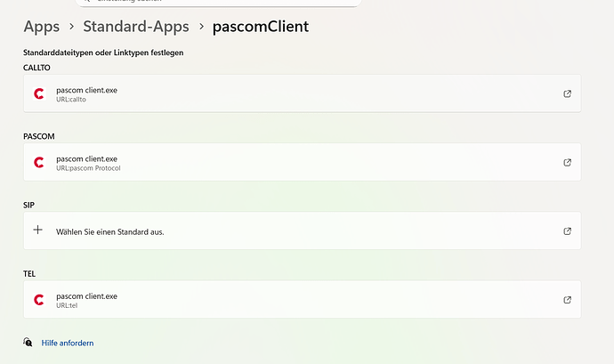Navigate to Apps breadcrumb
This screenshot has width=614, height=364.
[42, 27]
